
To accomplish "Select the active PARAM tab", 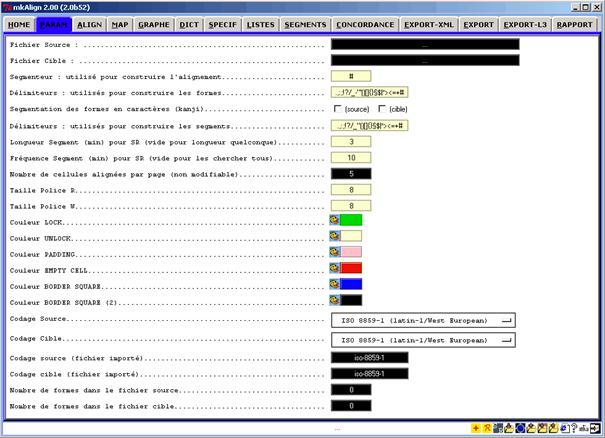I will point(54,25).
